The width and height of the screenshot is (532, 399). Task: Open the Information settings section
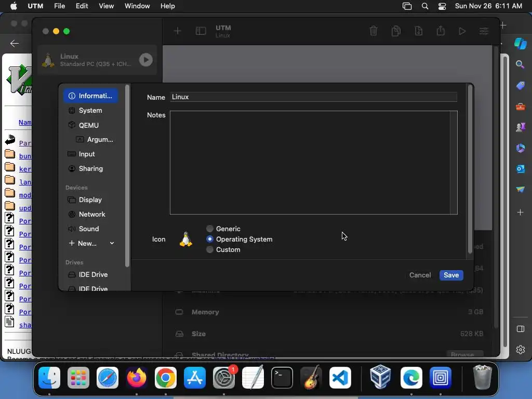90,96
